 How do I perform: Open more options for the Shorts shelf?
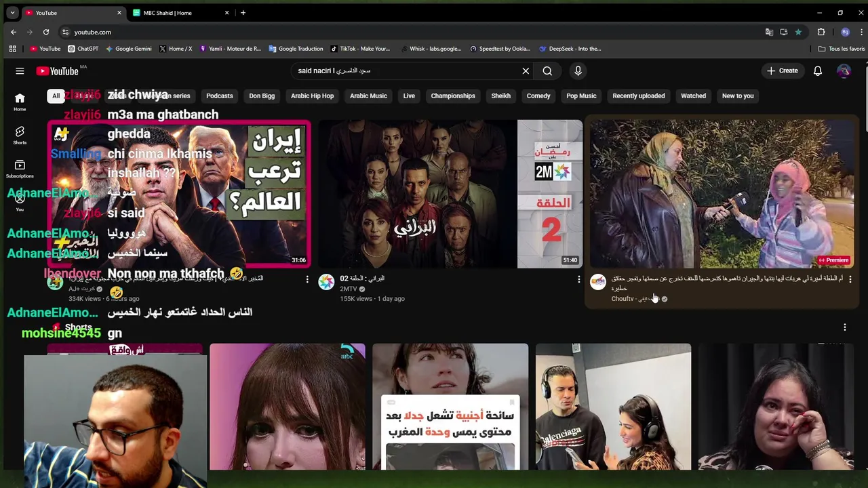click(845, 327)
